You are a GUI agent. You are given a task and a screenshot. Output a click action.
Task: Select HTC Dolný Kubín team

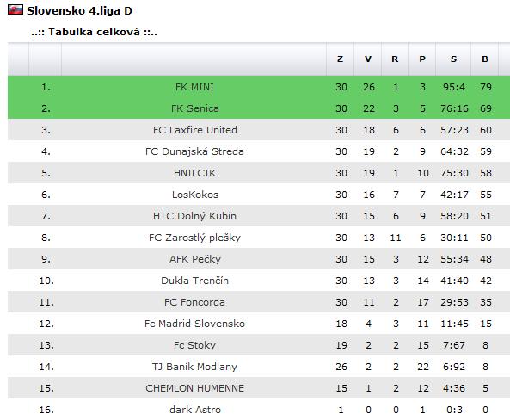coord(194,216)
